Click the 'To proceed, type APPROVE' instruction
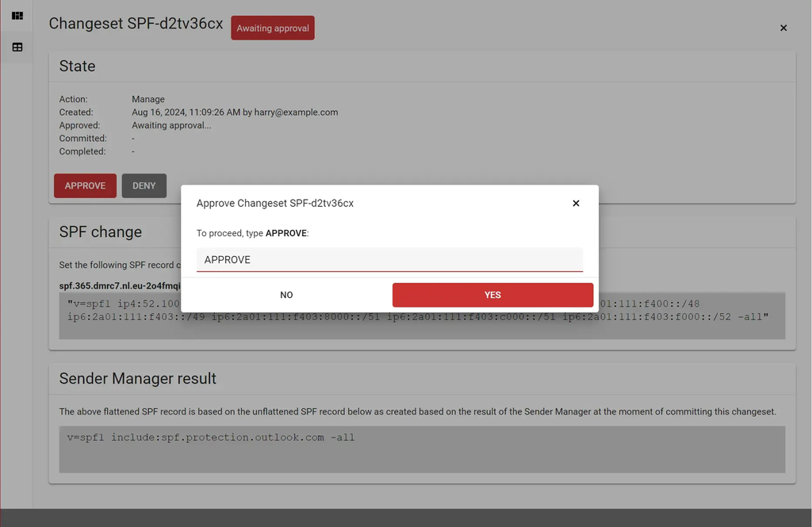The image size is (812, 527). 252,234
